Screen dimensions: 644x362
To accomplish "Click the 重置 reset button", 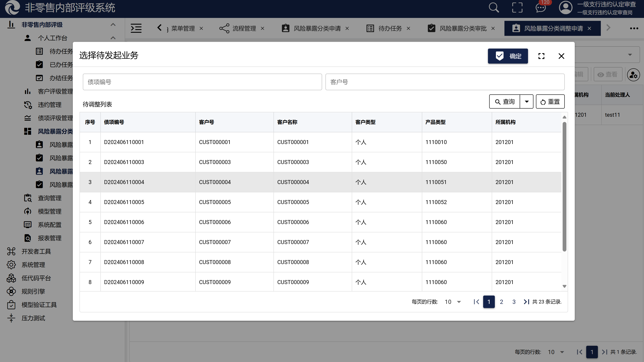I will pos(550,102).
